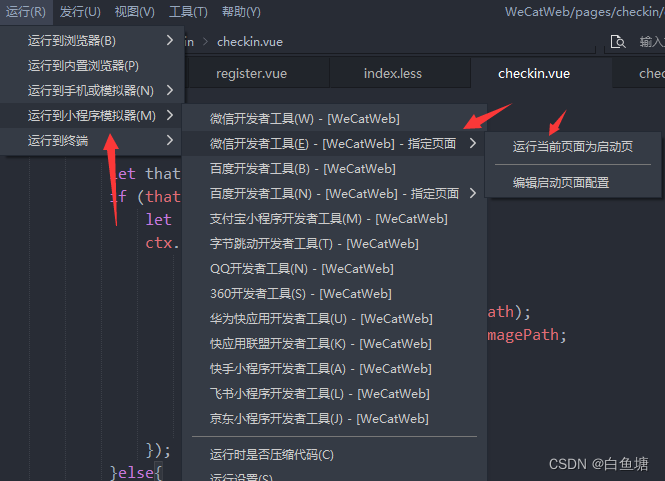
Task: Expand arrow beside 运行到浏览器(B)
Action: pyautogui.click(x=170, y=40)
